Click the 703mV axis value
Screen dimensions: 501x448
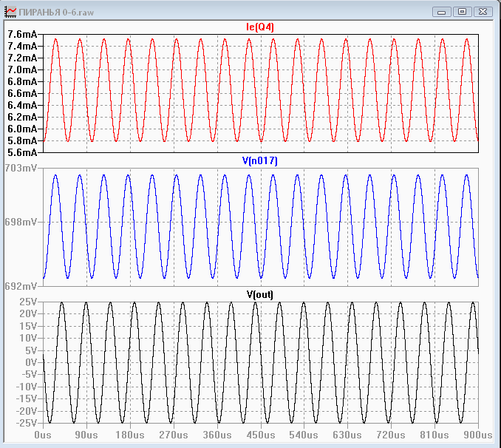21,168
